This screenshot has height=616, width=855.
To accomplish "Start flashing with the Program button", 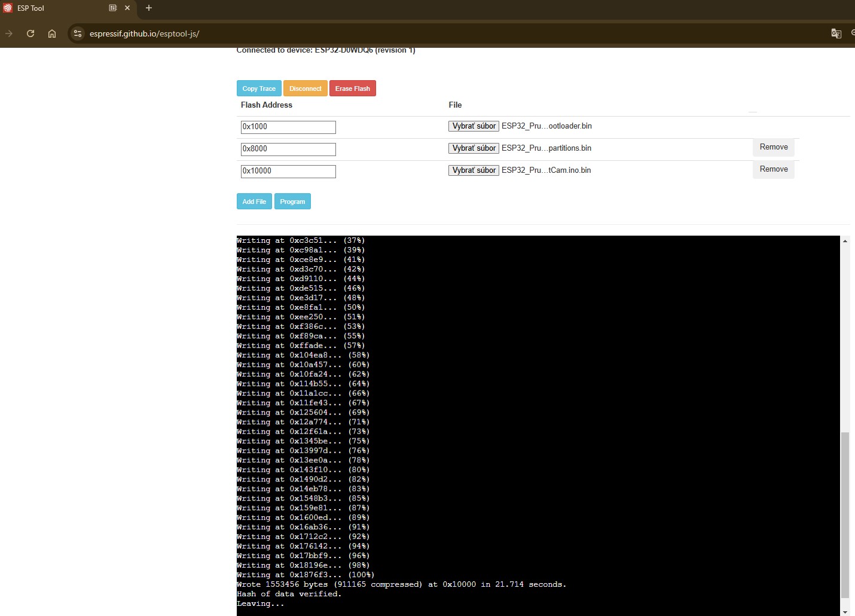I will (x=292, y=202).
